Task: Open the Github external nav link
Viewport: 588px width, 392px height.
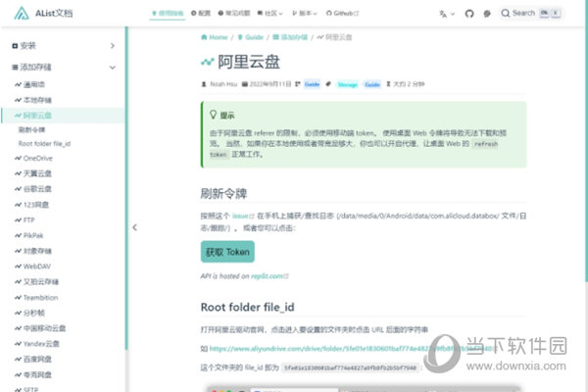Action: click(x=342, y=13)
